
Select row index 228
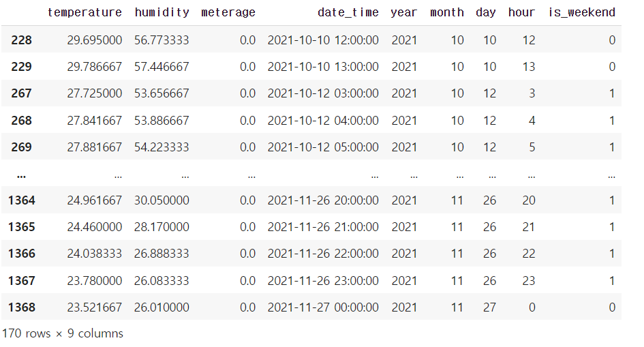coord(21,40)
